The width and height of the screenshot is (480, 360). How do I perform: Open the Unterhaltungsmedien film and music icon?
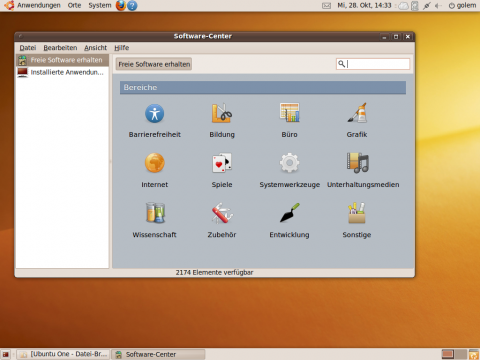point(358,163)
